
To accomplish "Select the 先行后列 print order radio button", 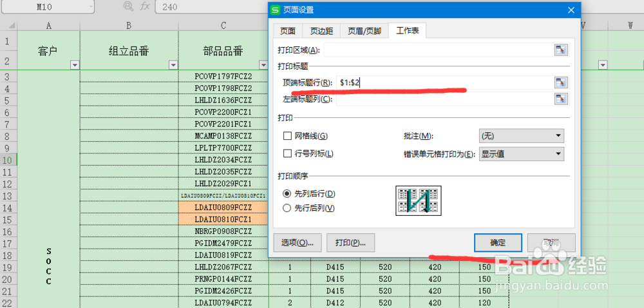I will pyautogui.click(x=287, y=208).
